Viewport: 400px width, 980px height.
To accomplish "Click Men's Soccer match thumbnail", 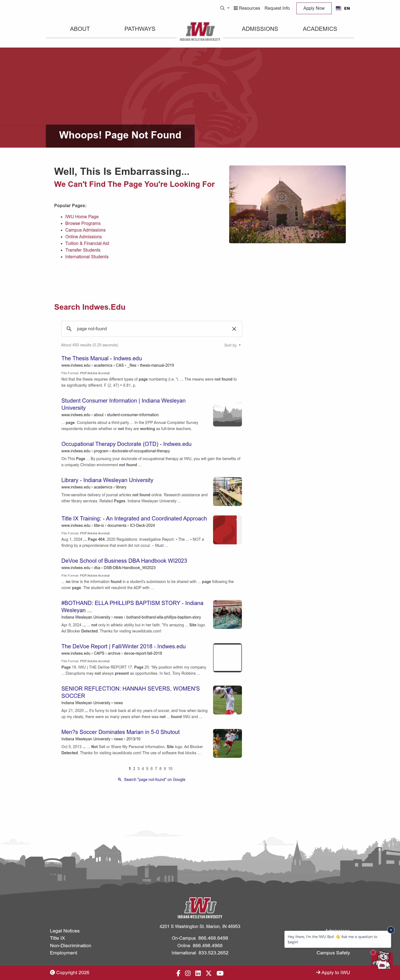I will 227,743.
